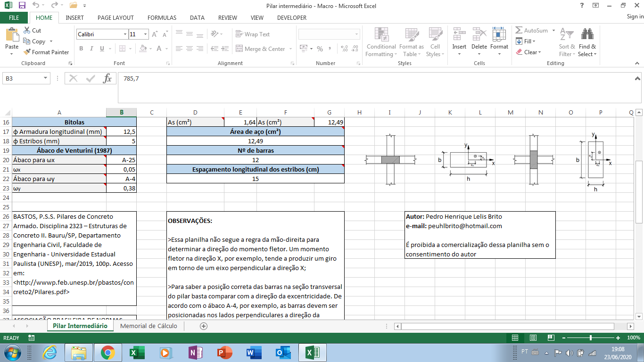Expand the Name Box dropdown

[46, 79]
